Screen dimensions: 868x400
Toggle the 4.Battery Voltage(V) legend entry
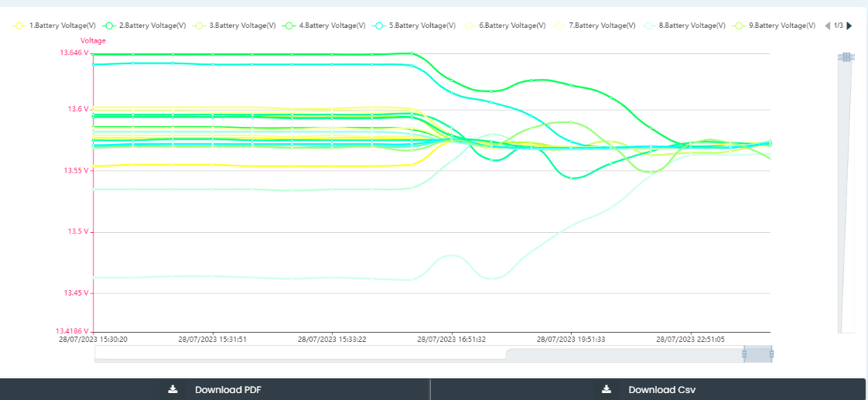click(324, 26)
